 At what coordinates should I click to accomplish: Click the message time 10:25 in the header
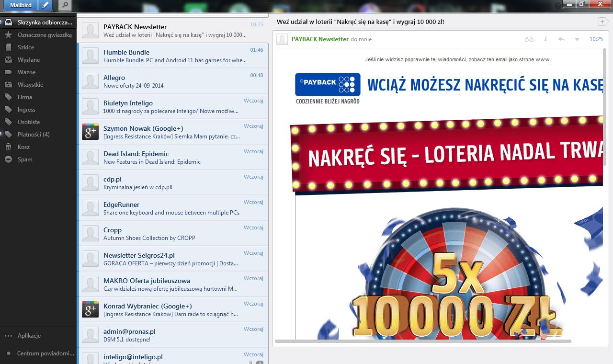(x=596, y=39)
